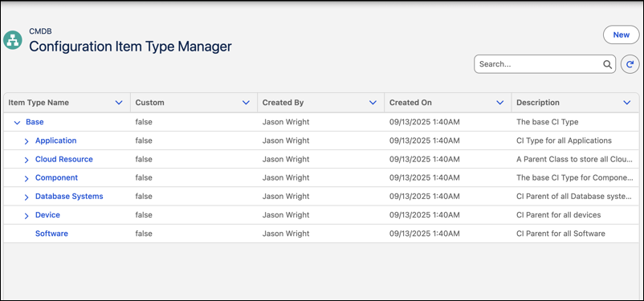
Task: Click the Configuration Item Type Manager title
Action: (130, 47)
